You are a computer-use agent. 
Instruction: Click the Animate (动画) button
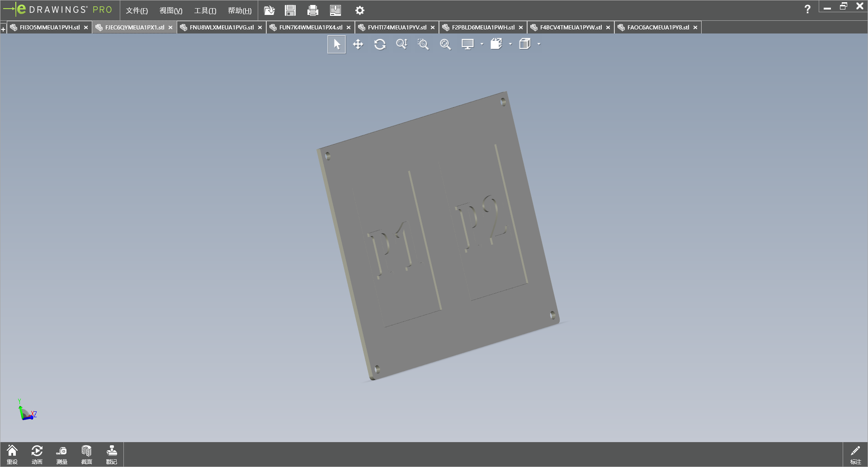click(x=37, y=455)
